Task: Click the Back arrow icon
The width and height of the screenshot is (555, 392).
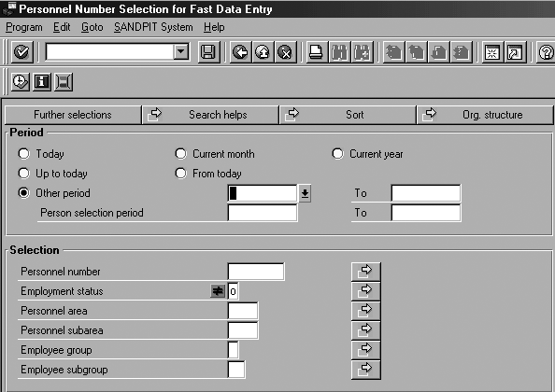Action: point(241,52)
